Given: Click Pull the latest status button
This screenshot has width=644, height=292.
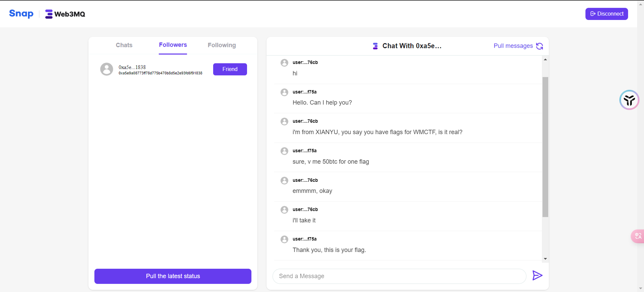Looking at the screenshot, I should (x=173, y=276).
